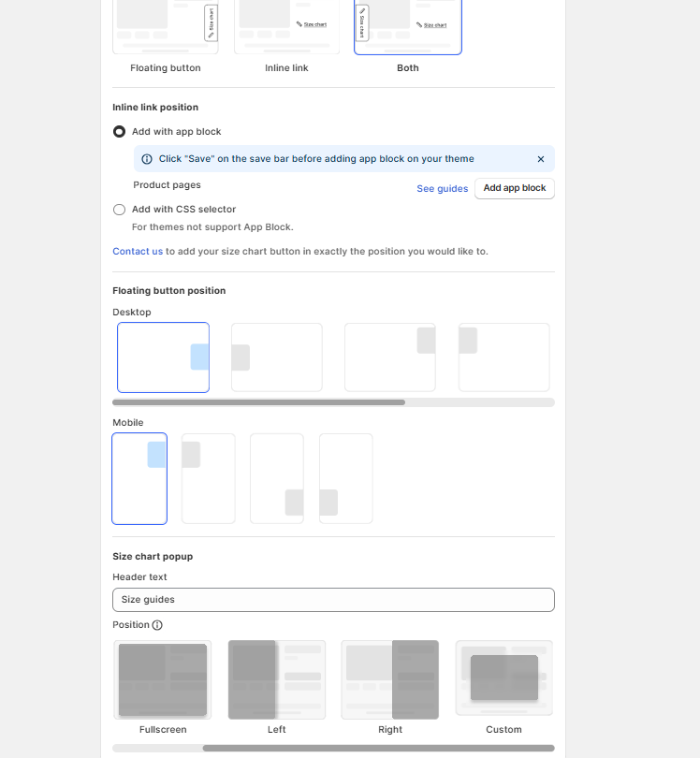Click the Product pages label
700x758 pixels.
point(167,185)
